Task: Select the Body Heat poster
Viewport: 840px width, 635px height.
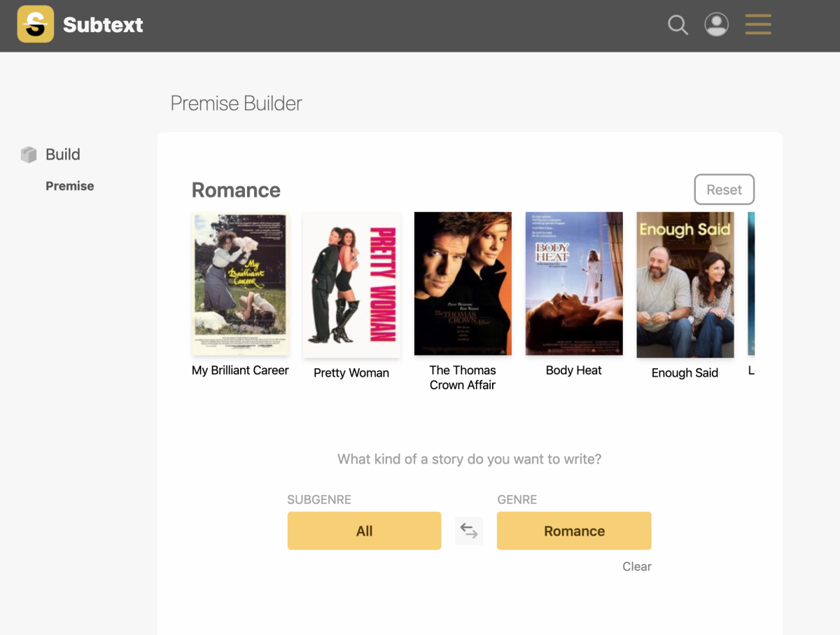Action: point(574,284)
